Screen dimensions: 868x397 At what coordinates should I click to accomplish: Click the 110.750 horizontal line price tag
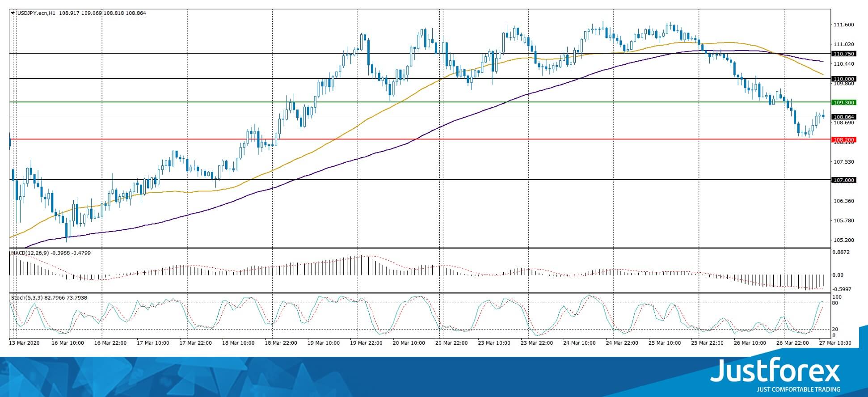(844, 54)
